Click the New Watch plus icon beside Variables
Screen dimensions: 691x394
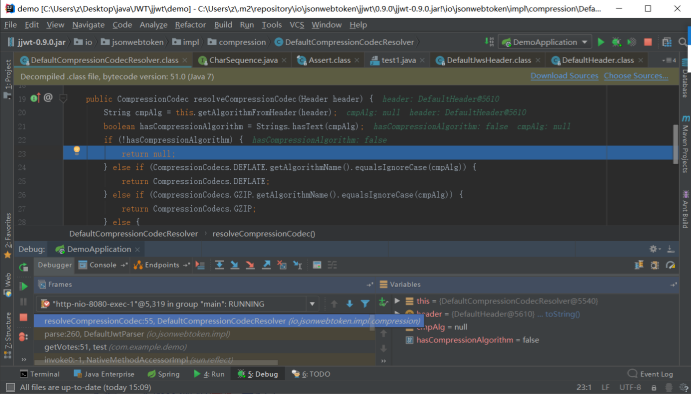coord(383,302)
